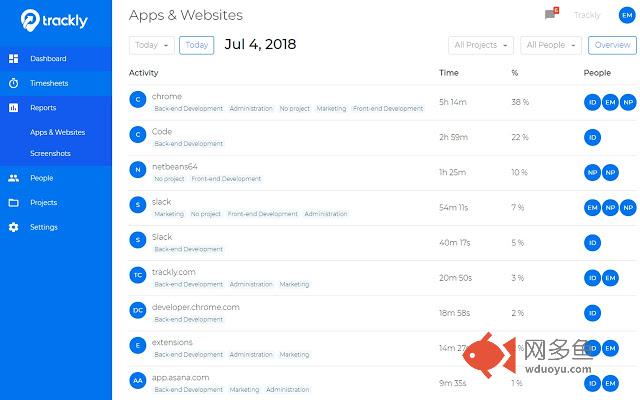Click the EM user avatar in header
The image size is (640, 400).
tap(627, 16)
